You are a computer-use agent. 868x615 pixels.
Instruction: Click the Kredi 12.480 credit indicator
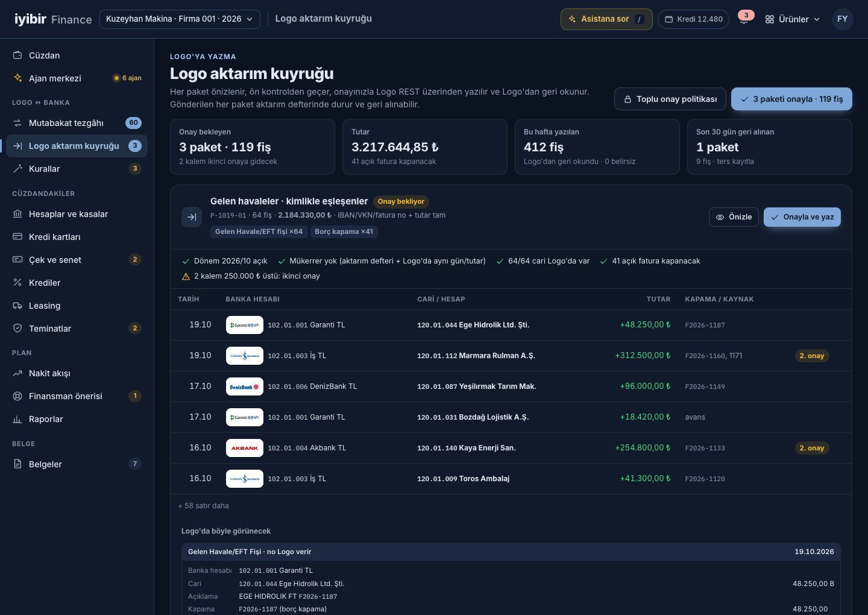click(x=693, y=19)
